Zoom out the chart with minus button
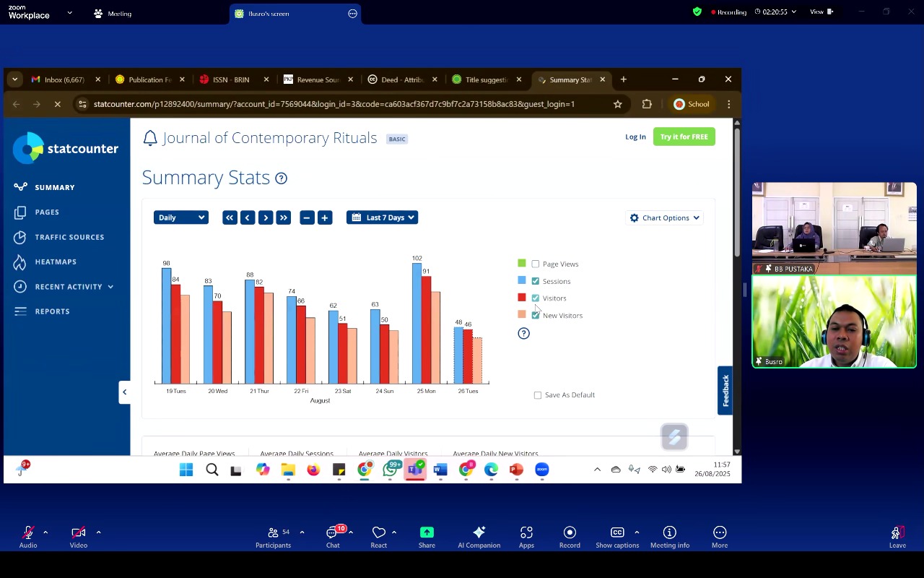Screen dimensions: 924x578 307,217
